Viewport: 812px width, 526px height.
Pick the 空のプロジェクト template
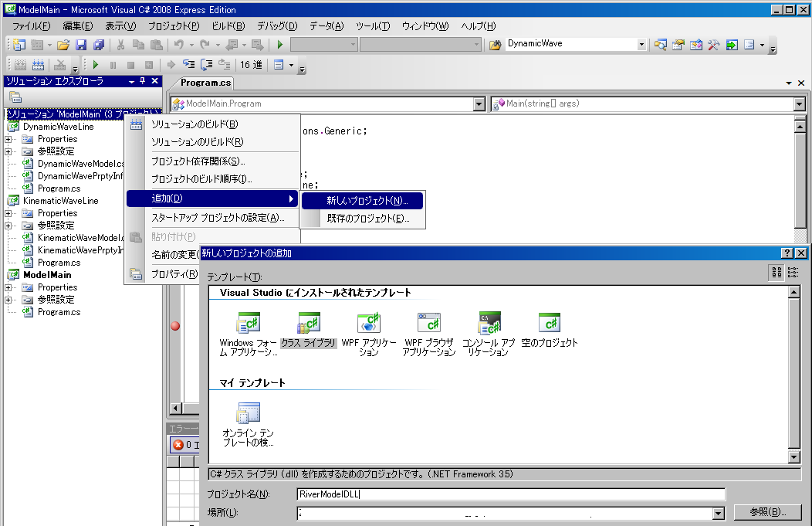549,323
